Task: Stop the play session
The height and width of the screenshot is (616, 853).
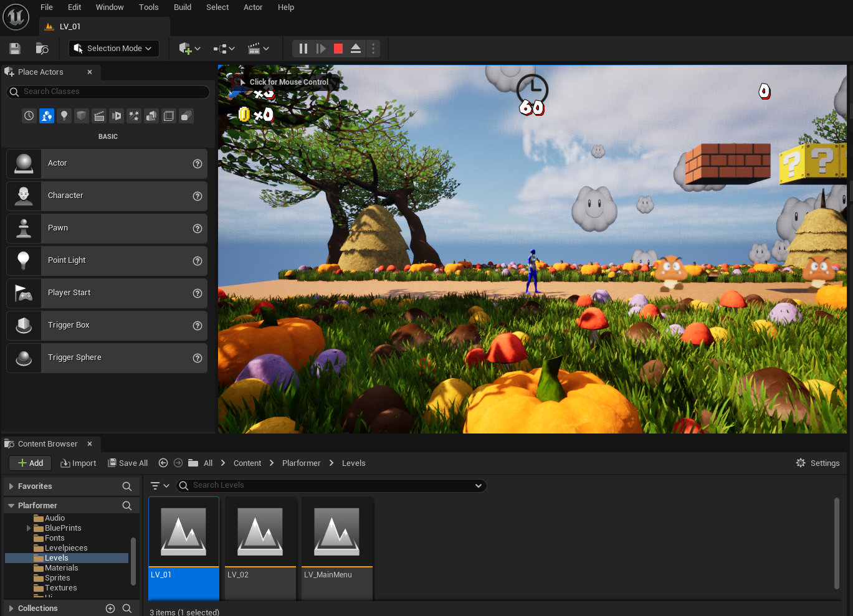Action: tap(338, 49)
